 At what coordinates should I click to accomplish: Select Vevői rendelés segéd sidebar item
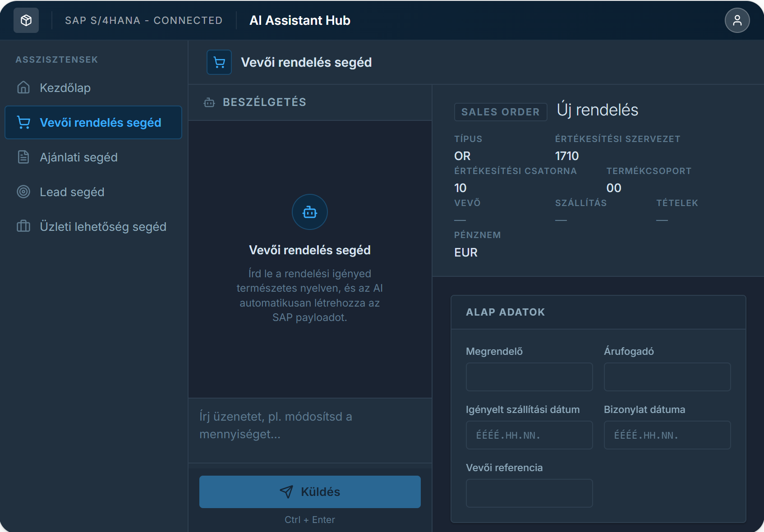coord(93,122)
